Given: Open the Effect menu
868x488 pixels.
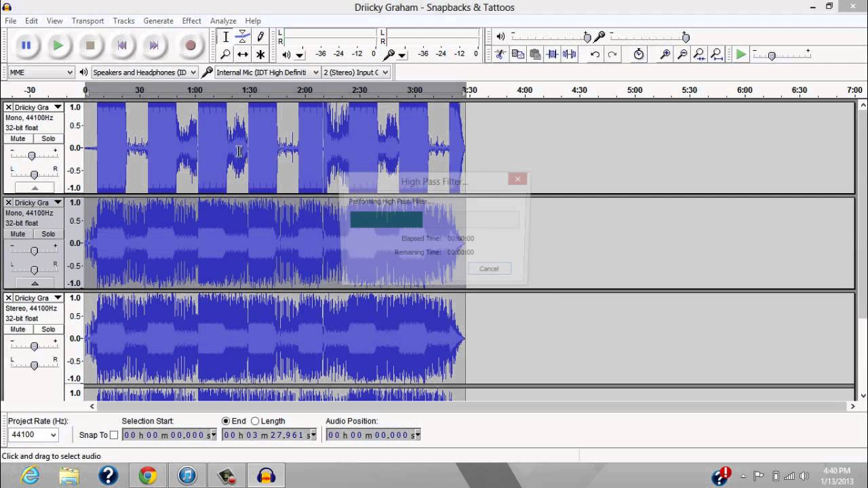Looking at the screenshot, I should (191, 21).
